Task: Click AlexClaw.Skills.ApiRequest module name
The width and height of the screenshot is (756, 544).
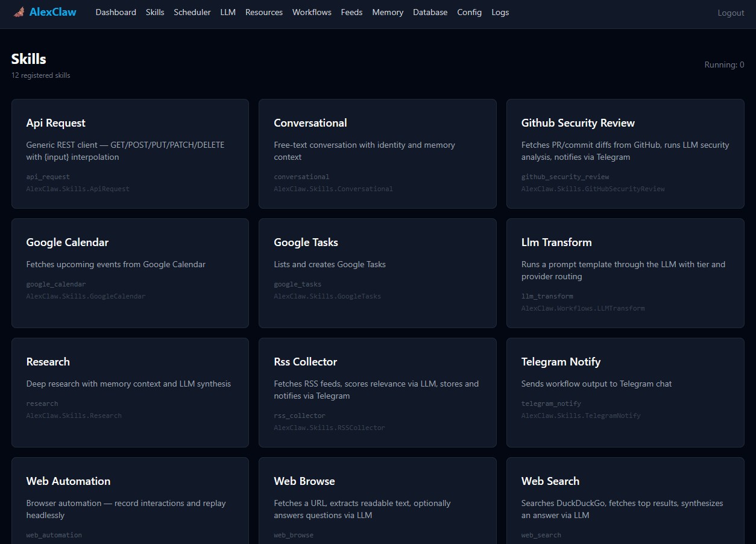Action: click(78, 189)
